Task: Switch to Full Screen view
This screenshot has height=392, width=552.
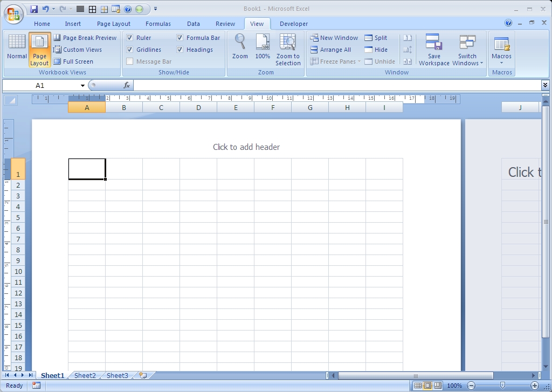Action: 73,61
